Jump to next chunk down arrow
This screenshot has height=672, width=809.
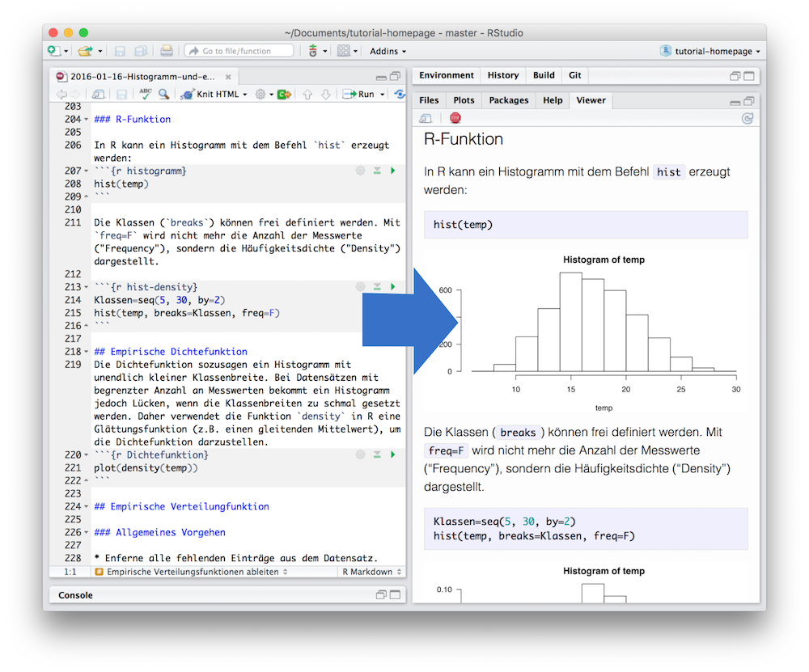click(326, 94)
